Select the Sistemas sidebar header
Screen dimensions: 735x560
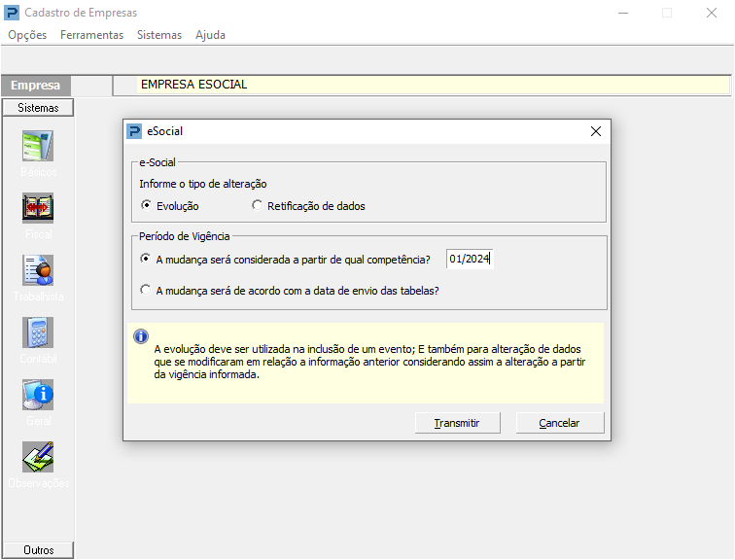[x=38, y=108]
